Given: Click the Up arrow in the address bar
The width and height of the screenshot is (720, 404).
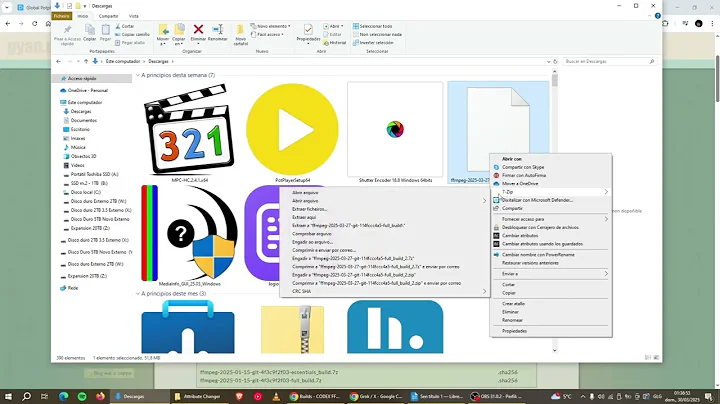Looking at the screenshot, I should point(85,61).
